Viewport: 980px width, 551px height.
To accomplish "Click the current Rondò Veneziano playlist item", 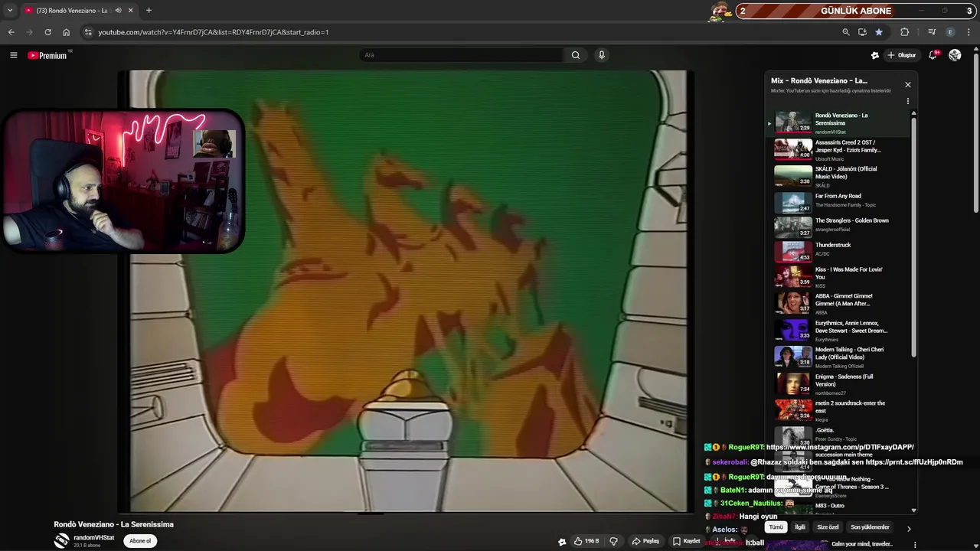I will click(x=838, y=122).
